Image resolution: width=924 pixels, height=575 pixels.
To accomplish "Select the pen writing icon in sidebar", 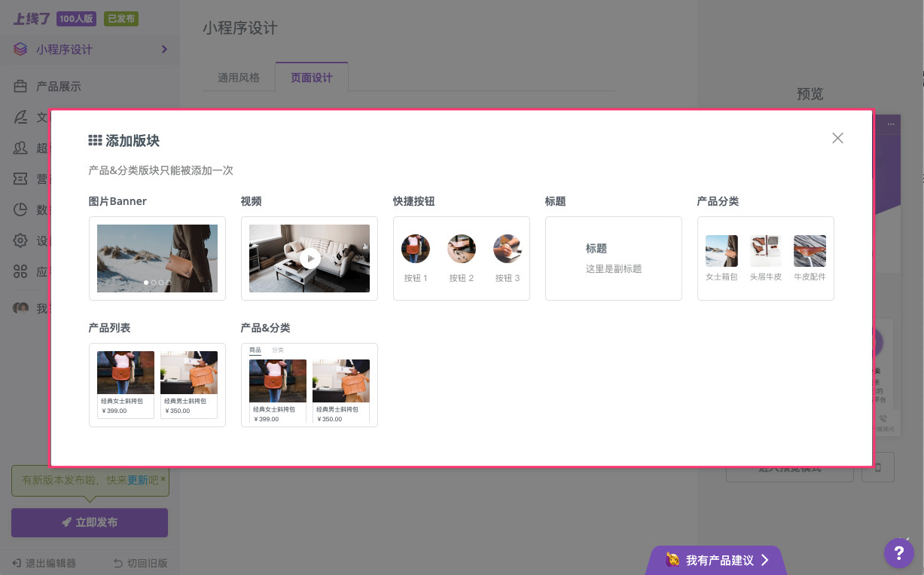I will pyautogui.click(x=20, y=117).
